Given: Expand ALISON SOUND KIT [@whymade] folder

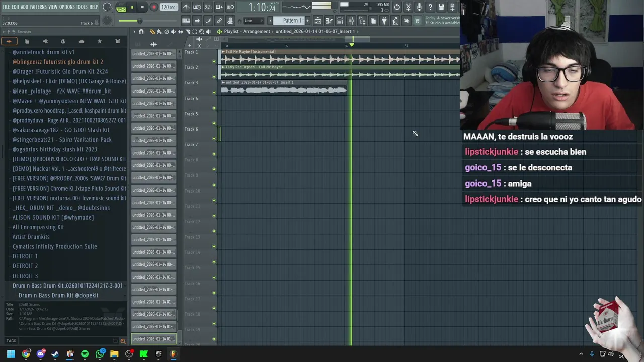Looking at the screenshot, I should pos(53,217).
